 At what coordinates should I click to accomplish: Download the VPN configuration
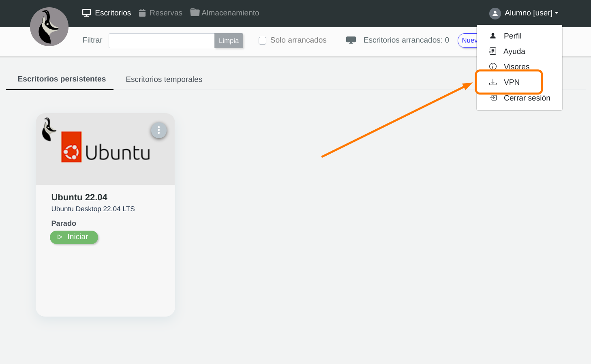pos(511,82)
